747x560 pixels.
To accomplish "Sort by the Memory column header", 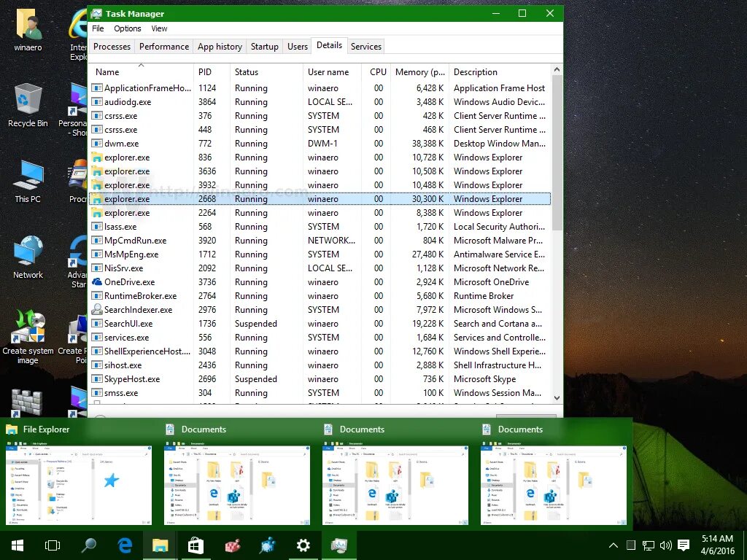I will click(419, 72).
